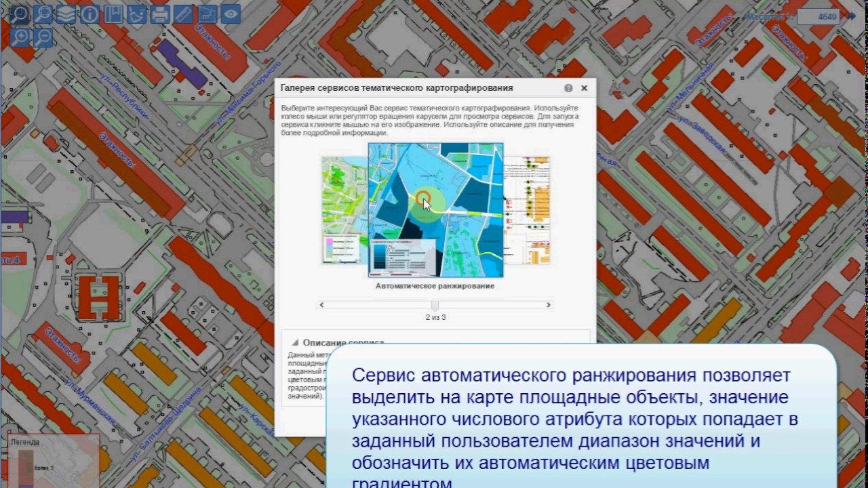The height and width of the screenshot is (488, 868).
Task: Open the thematic mapping eye tool
Action: [231, 13]
